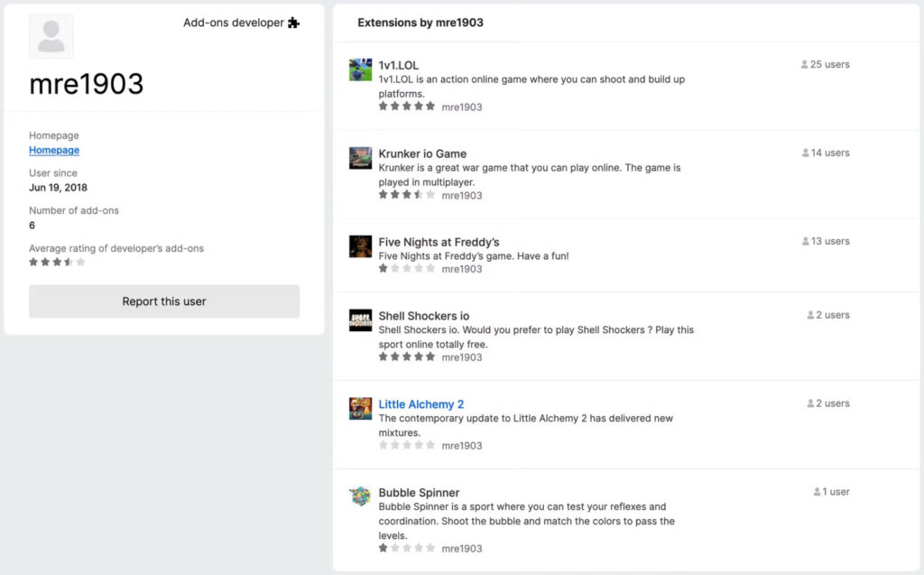Click the Five Nights at Freddy's icon
Screen dimensions: 924x575
coord(360,247)
